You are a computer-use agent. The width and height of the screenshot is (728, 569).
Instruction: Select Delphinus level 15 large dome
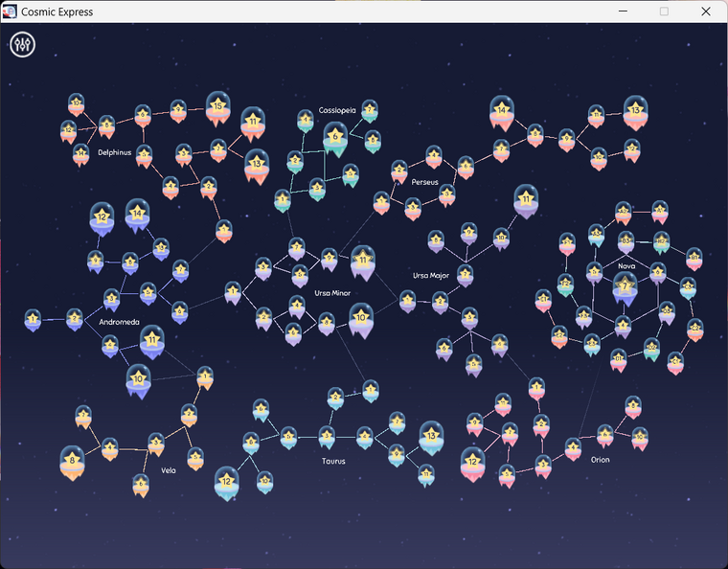[x=217, y=108]
